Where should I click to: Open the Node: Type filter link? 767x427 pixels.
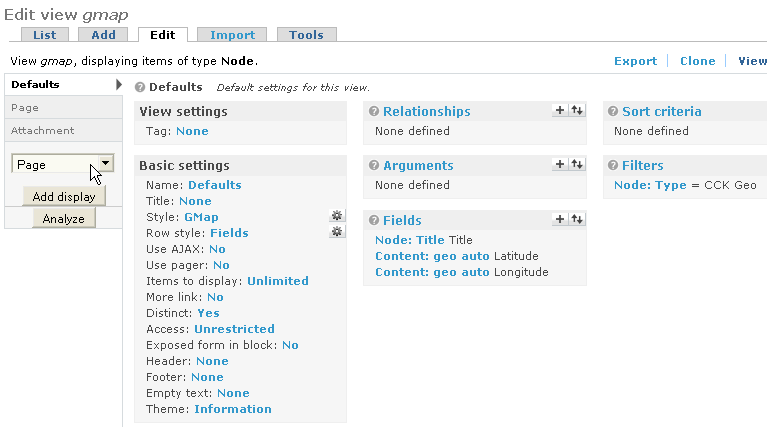coord(649,186)
